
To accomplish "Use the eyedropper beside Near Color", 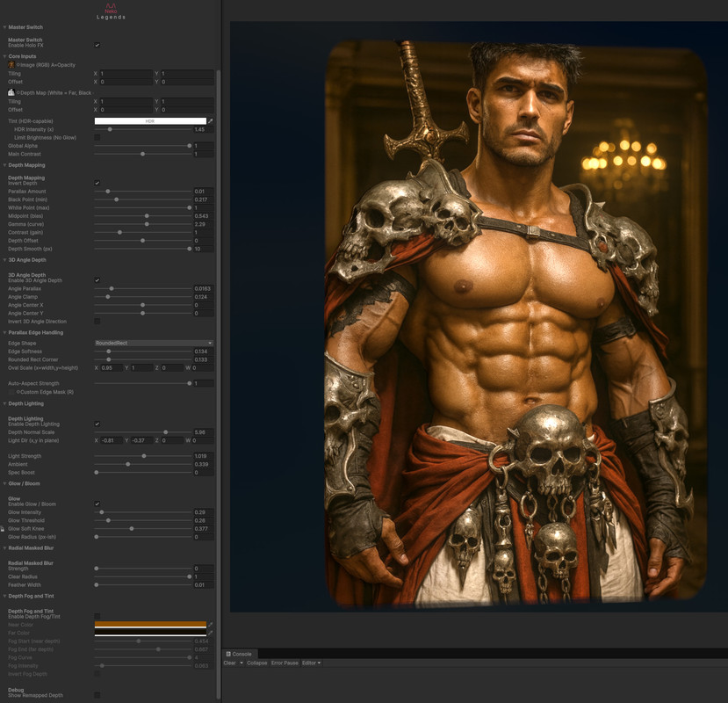I will tap(211, 625).
